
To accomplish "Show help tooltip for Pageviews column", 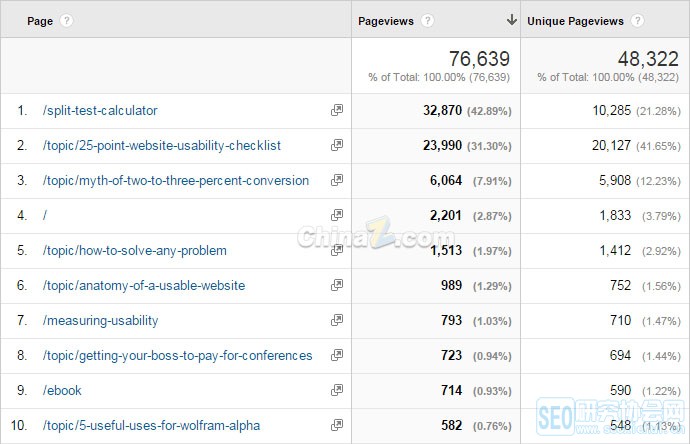I will [x=427, y=21].
